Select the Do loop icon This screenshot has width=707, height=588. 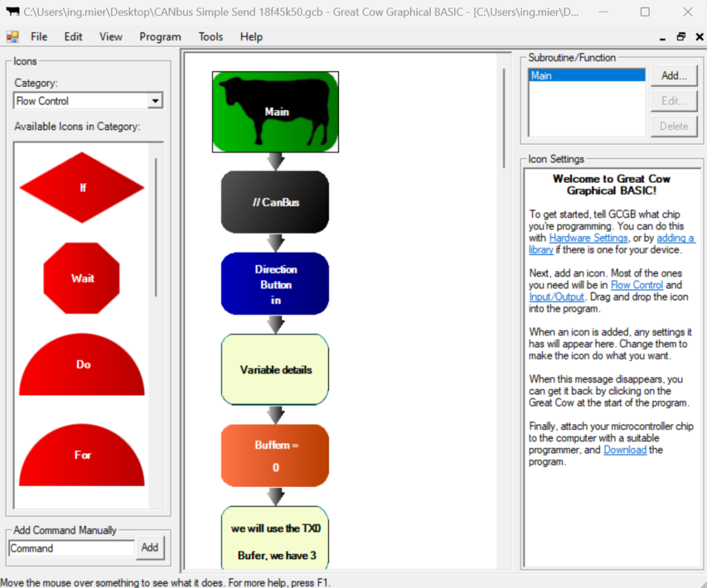81,364
